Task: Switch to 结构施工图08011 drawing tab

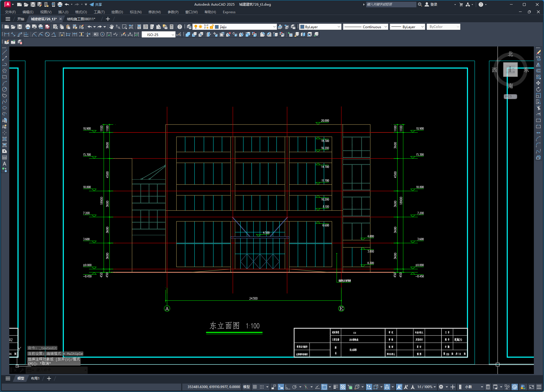Action: [81, 19]
